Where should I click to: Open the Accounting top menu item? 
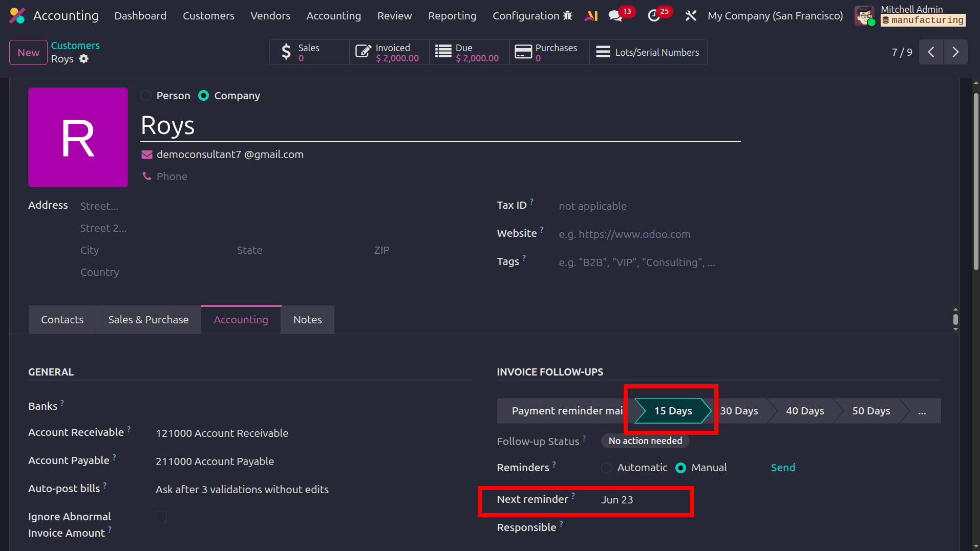point(334,16)
